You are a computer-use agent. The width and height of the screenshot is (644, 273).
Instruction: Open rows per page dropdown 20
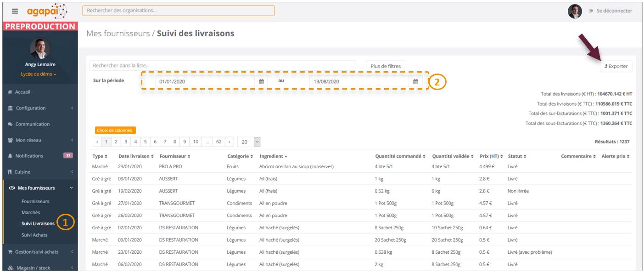(249, 142)
